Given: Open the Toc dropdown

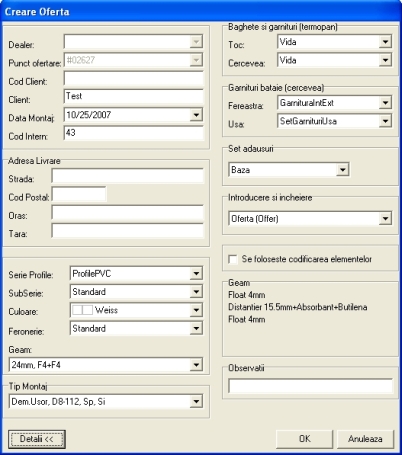Looking at the screenshot, I should tap(385, 42).
